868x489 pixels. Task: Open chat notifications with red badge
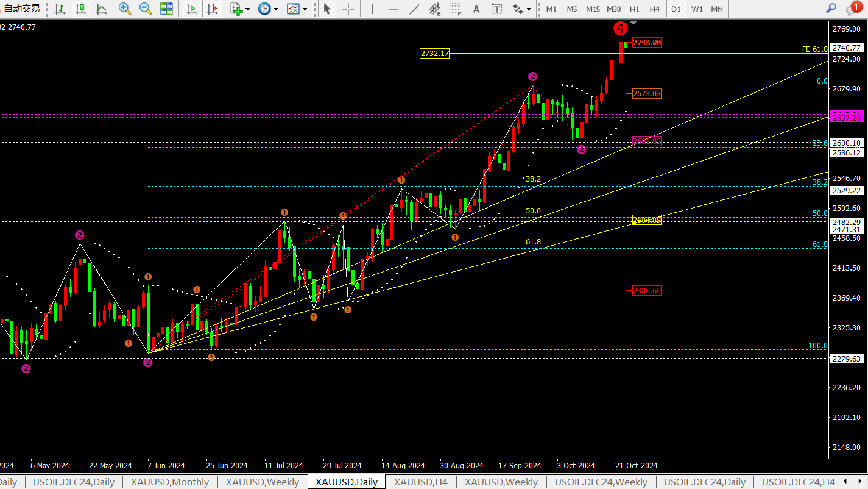pyautogui.click(x=854, y=8)
